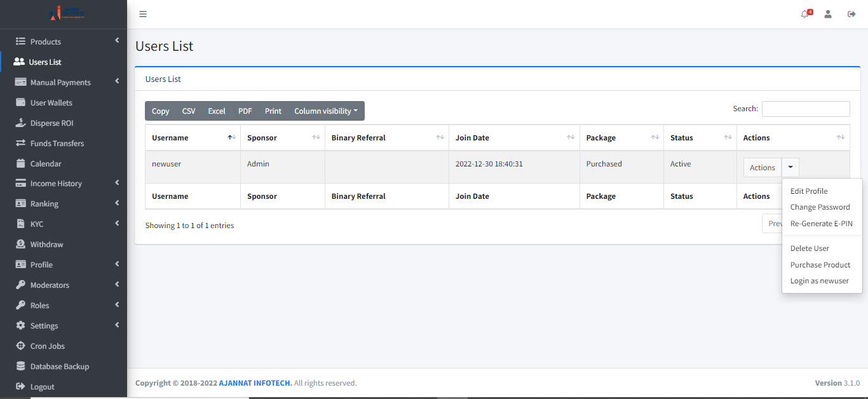Choose Delete User in dropdown menu
The width and height of the screenshot is (868, 399).
810,248
